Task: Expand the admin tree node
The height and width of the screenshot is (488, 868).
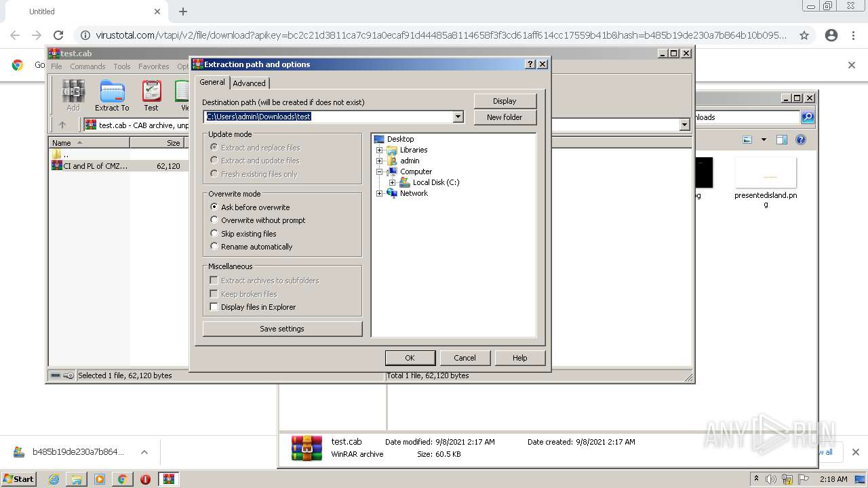Action: click(x=380, y=161)
